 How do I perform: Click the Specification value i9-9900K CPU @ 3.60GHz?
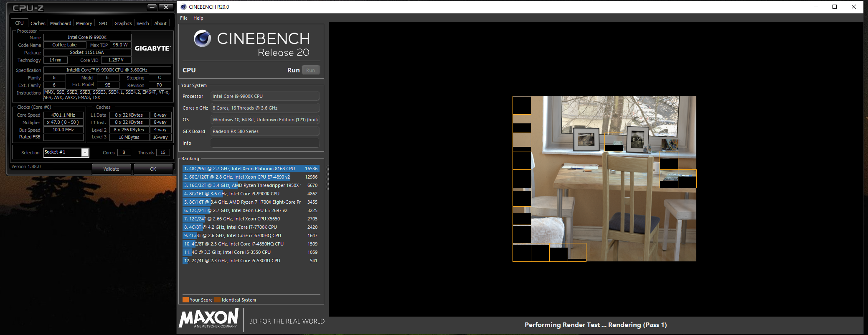click(x=107, y=70)
